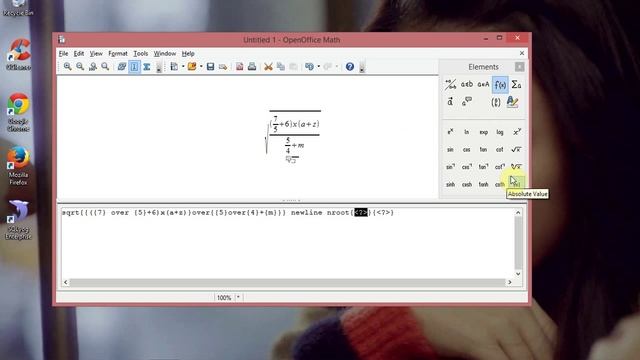Insert the cosh function element
Screen dimensions: 640x360
coord(467,184)
